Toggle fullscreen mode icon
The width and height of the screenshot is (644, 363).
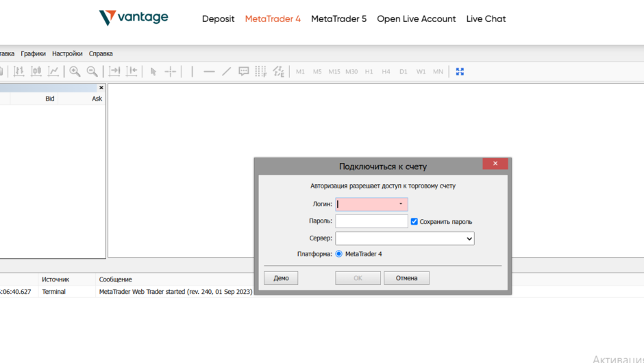[460, 71]
